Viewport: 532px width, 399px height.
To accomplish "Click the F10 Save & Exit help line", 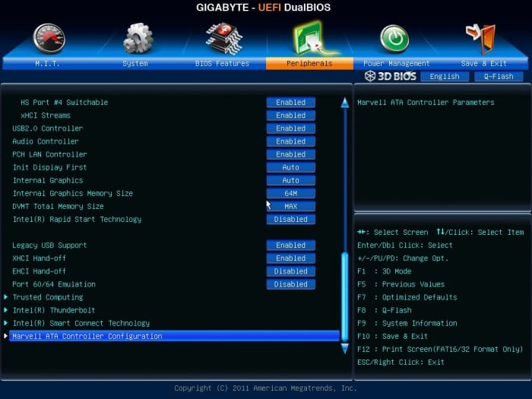I will pyautogui.click(x=393, y=336).
